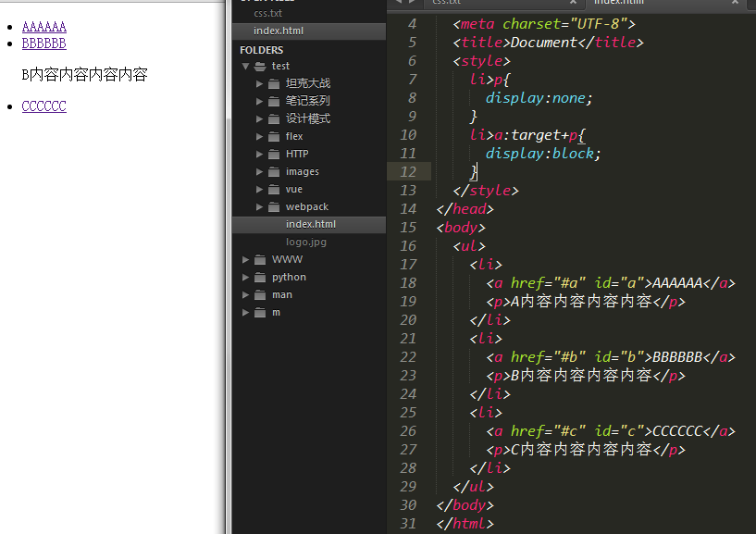The image size is (756, 534).
Task: Expand the 笔记系列 folder arrow
Action: (x=259, y=101)
